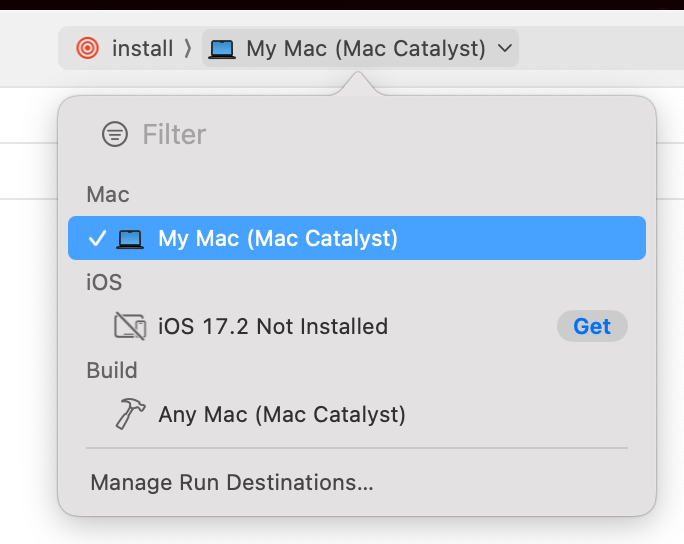Open the My Mac (Mac Catalyst) toolbar dropdown
The height and width of the screenshot is (544, 684).
coord(360,48)
